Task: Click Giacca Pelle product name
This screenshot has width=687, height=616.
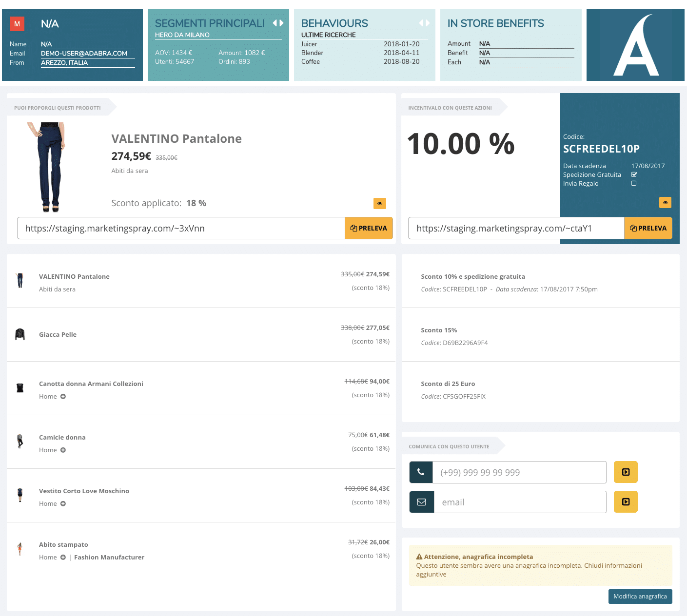Action: 58,334
